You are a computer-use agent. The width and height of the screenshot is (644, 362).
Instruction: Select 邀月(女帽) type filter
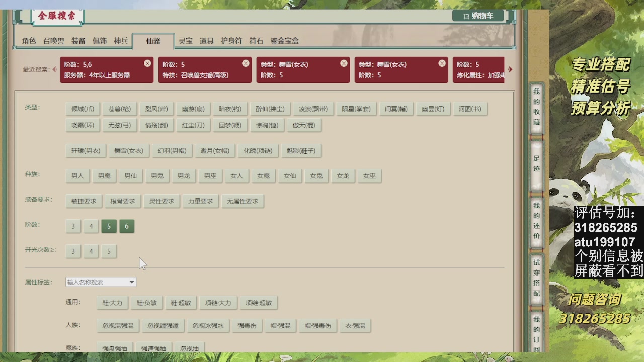[x=215, y=150]
